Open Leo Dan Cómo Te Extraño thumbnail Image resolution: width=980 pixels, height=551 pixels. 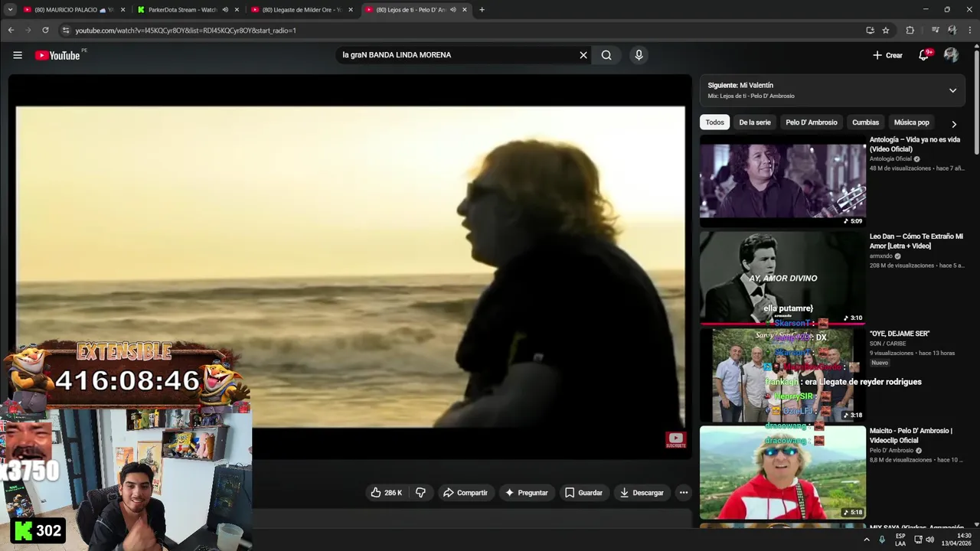point(782,278)
